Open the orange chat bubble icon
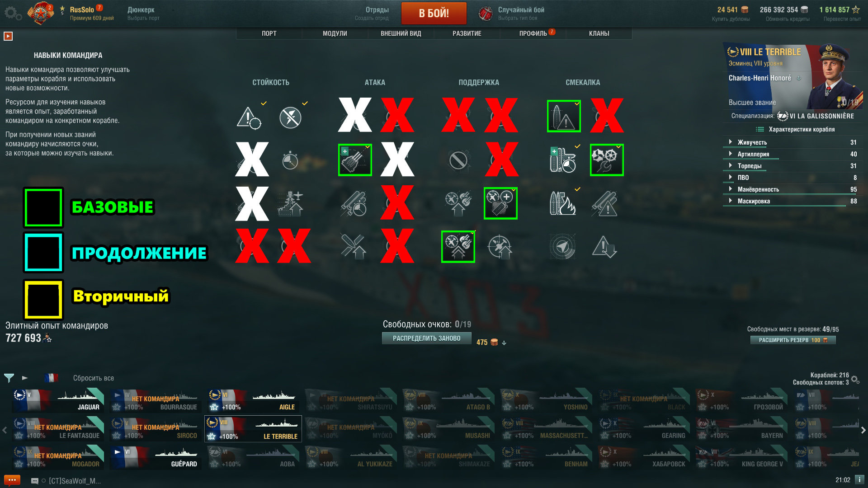This screenshot has height=488, width=868. (x=12, y=480)
